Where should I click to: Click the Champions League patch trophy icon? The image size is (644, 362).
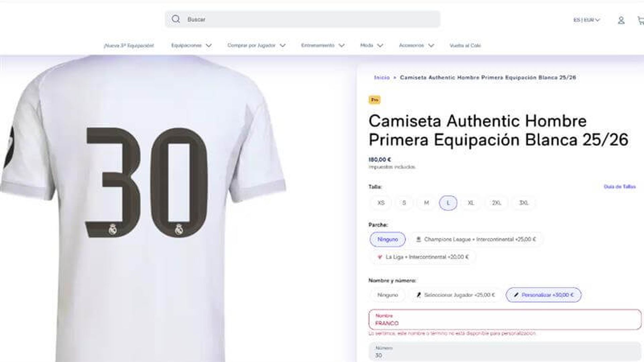(418, 239)
